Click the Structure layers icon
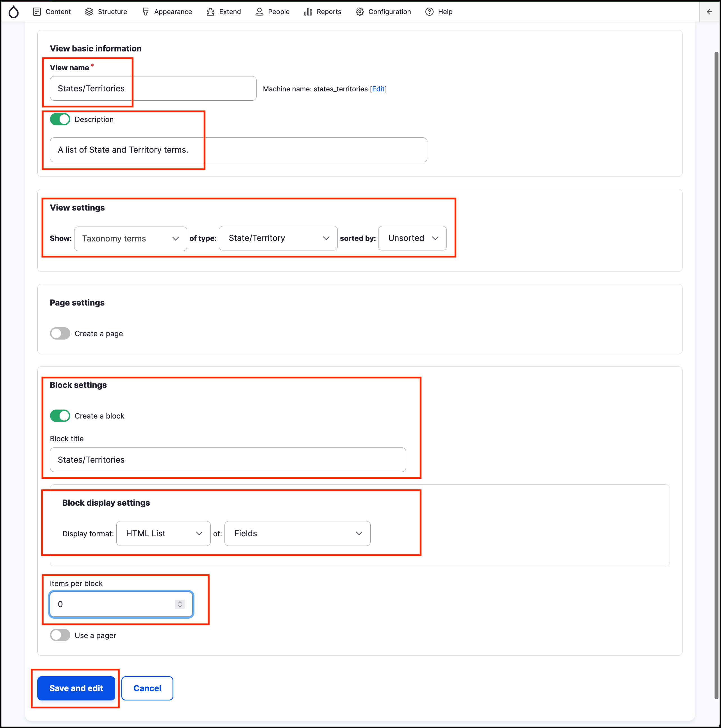Image resolution: width=721 pixels, height=728 pixels. [x=89, y=12]
